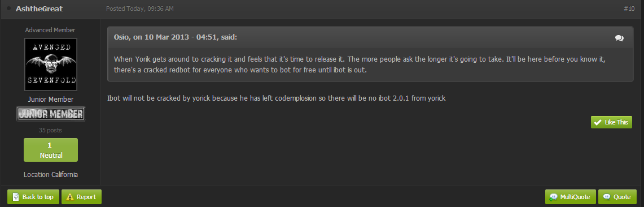Screen dimensions: 644x207
Task: Go back to top with the arrow button
Action: (33, 197)
